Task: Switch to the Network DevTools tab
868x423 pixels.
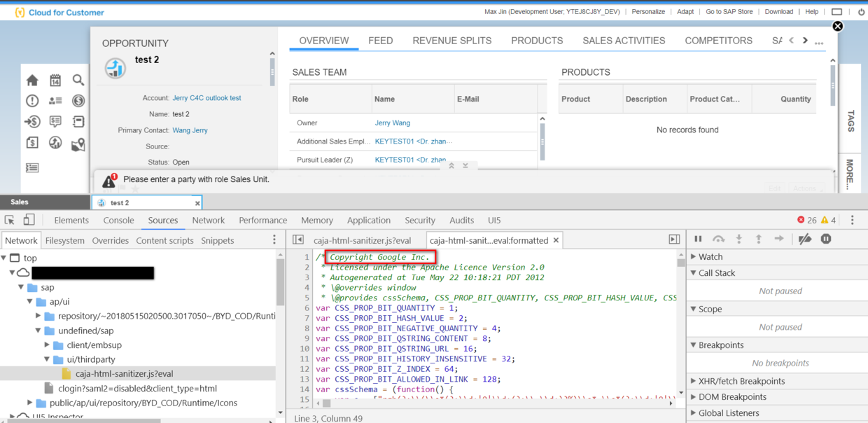Action: tap(209, 220)
